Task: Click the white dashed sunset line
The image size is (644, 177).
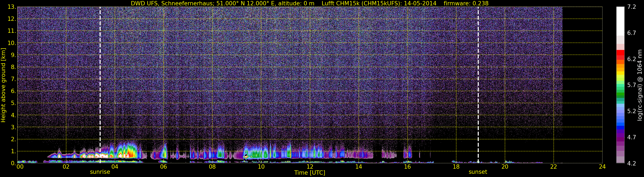Action: [x=478, y=85]
